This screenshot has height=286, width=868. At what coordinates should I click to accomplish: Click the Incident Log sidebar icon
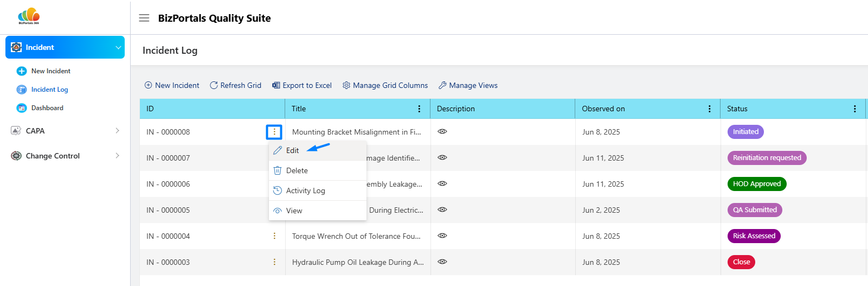22,90
